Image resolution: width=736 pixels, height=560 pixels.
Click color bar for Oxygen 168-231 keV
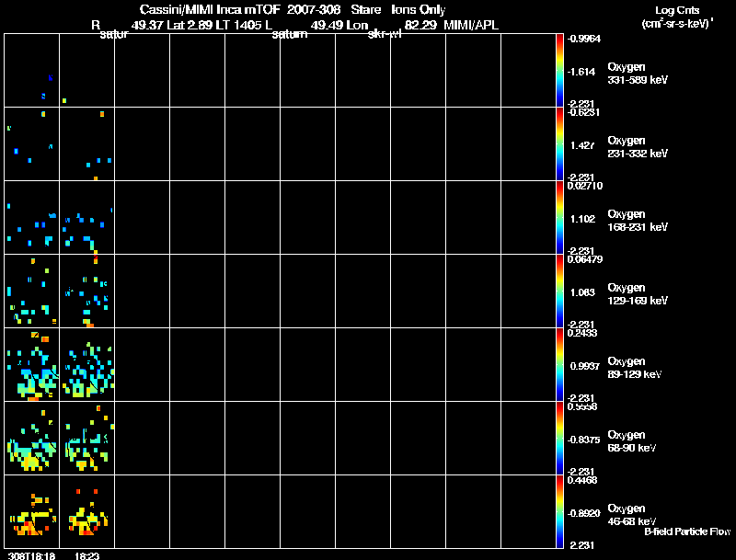click(559, 218)
